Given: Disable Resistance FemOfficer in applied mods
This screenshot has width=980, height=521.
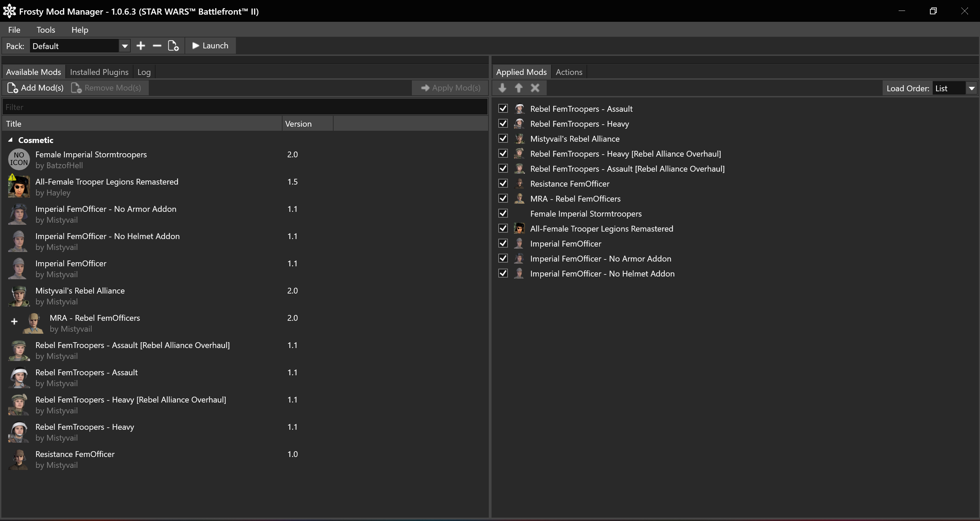Looking at the screenshot, I should pos(503,184).
